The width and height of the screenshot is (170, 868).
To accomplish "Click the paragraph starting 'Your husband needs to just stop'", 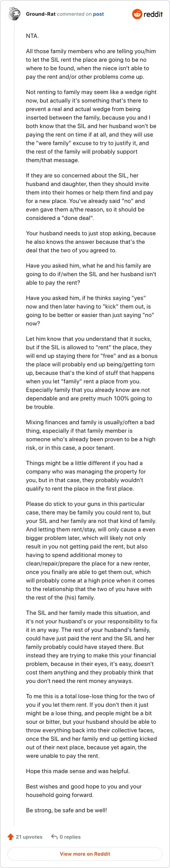I will point(91,242).
